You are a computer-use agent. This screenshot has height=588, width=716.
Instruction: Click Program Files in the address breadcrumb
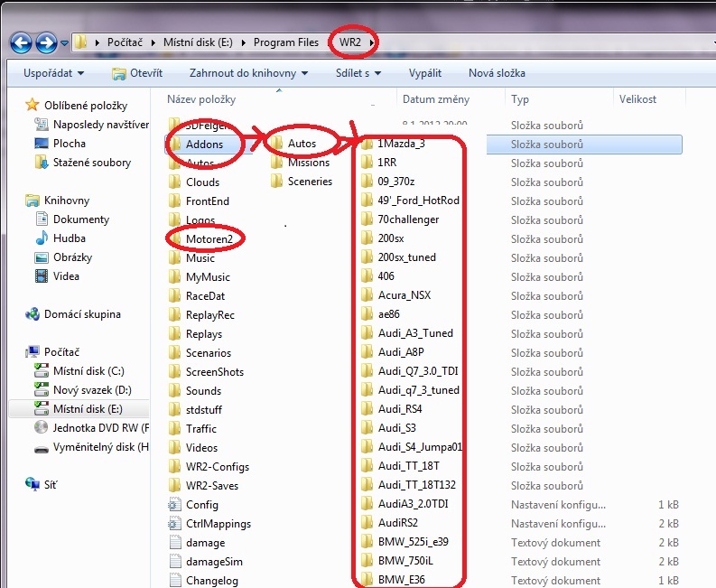coord(285,42)
